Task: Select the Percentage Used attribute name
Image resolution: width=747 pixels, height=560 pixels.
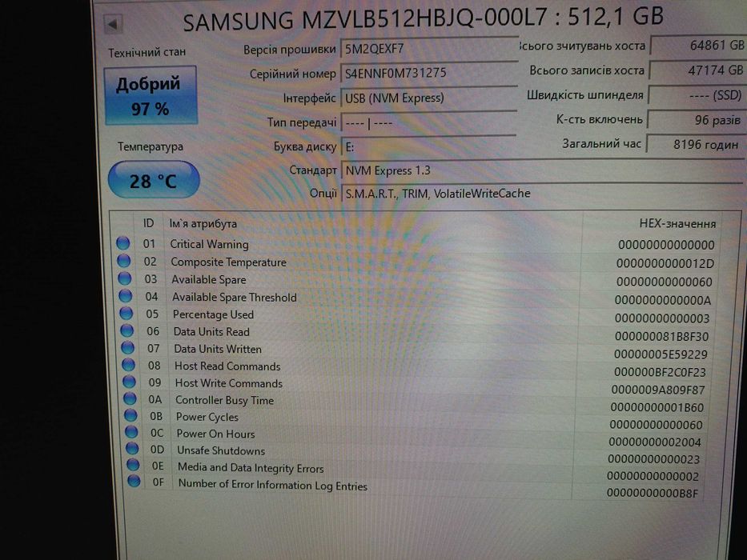Action: [x=213, y=314]
